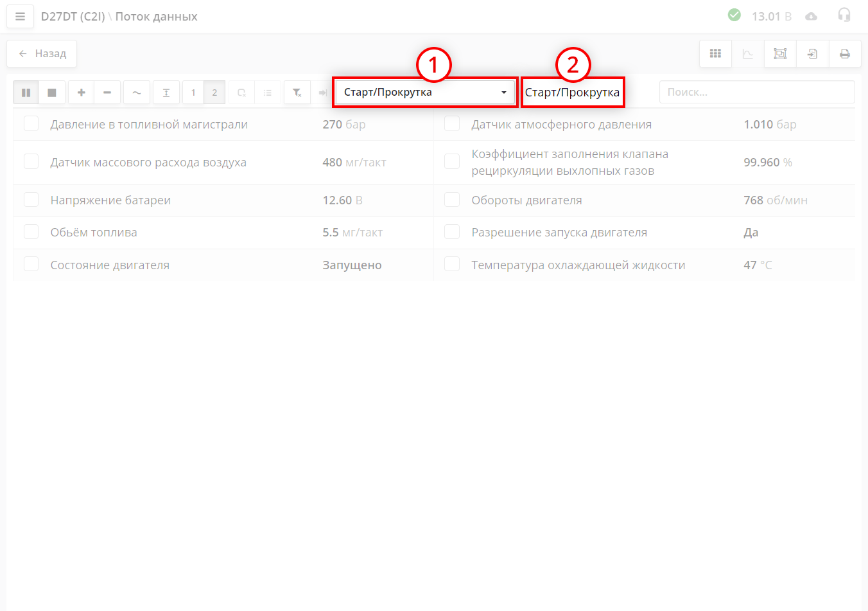
Task: Select 'Напряжение батареи' parameter checkbox
Action: click(x=31, y=200)
